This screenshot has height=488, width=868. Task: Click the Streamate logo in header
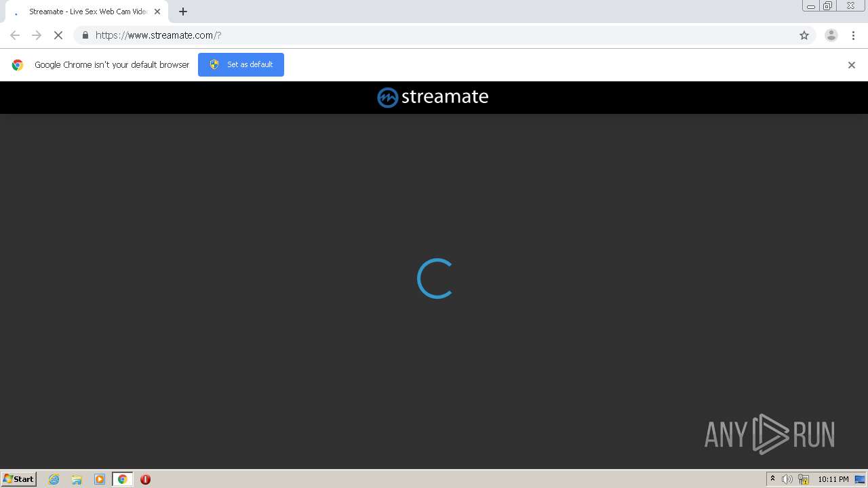click(x=433, y=97)
